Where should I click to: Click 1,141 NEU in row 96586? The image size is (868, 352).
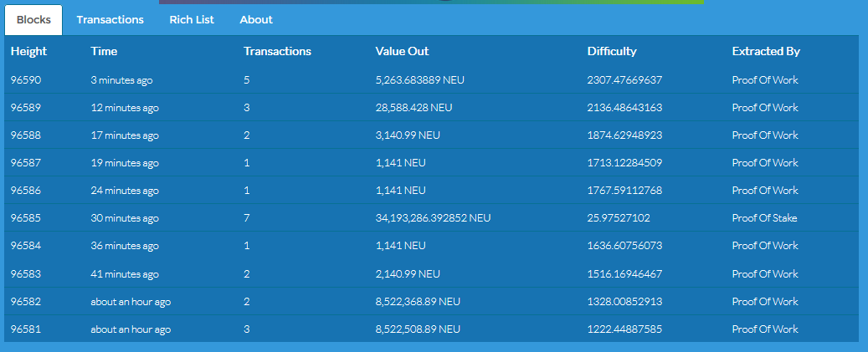pyautogui.click(x=400, y=191)
